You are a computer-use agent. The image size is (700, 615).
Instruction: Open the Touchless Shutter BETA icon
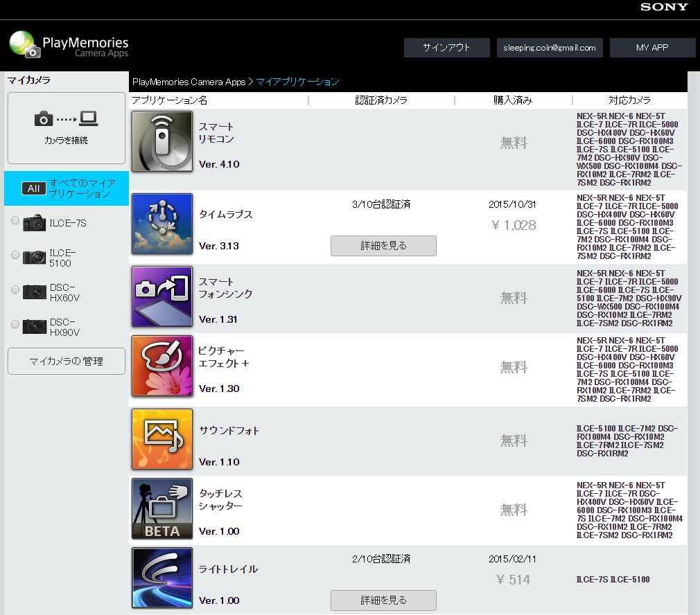click(x=162, y=508)
